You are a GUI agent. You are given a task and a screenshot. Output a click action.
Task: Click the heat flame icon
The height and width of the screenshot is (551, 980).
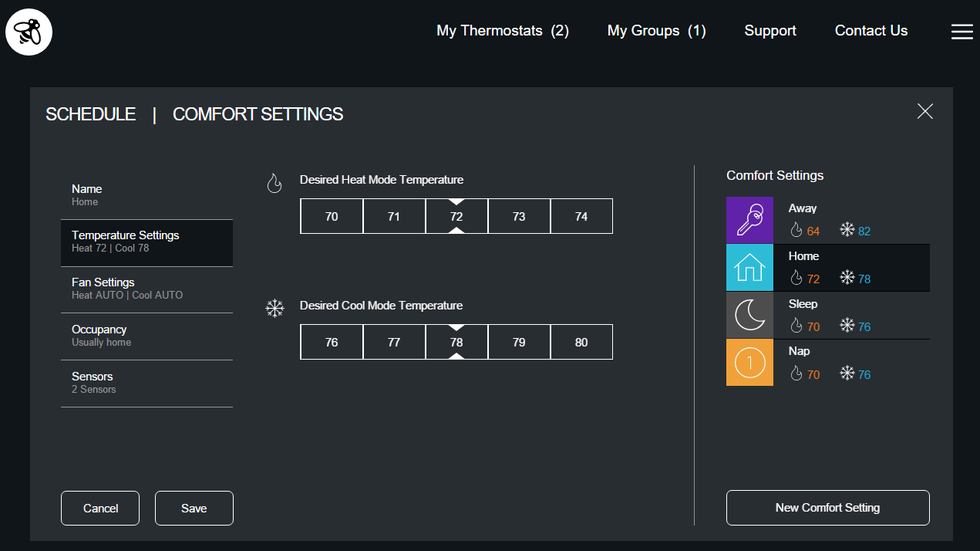pyautogui.click(x=274, y=183)
